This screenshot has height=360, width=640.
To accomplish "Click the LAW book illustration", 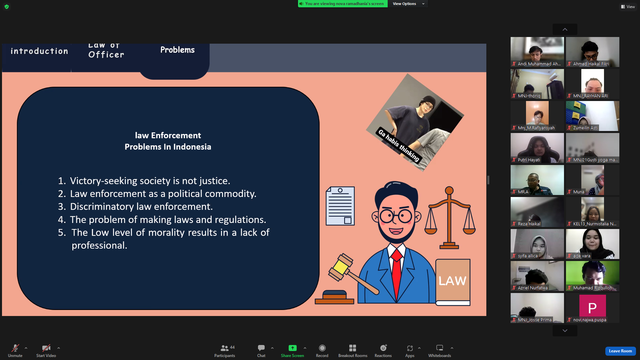I will 453,282.
